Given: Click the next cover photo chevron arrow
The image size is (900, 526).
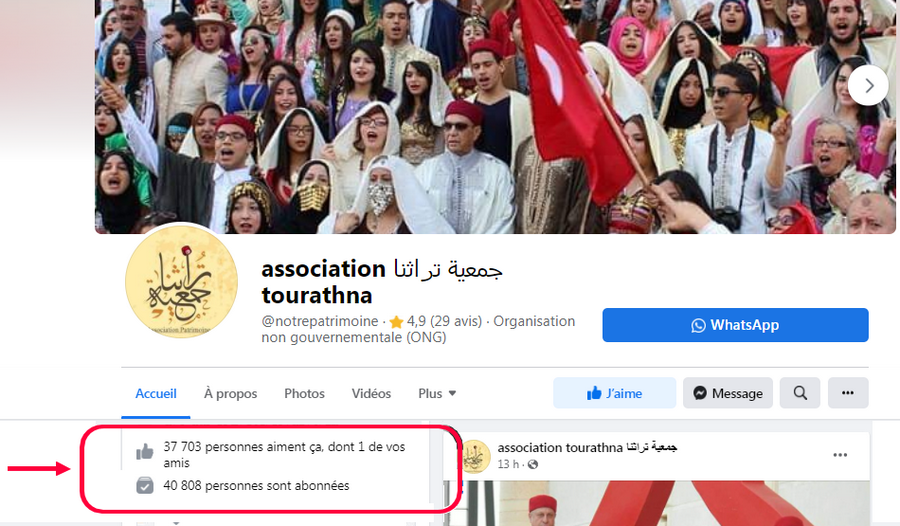Looking at the screenshot, I should 868,86.
